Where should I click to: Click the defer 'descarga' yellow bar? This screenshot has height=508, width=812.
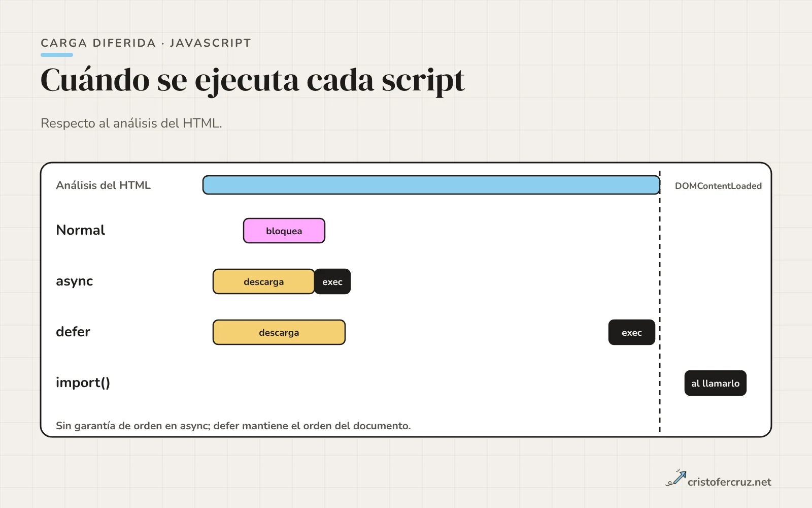279,332
